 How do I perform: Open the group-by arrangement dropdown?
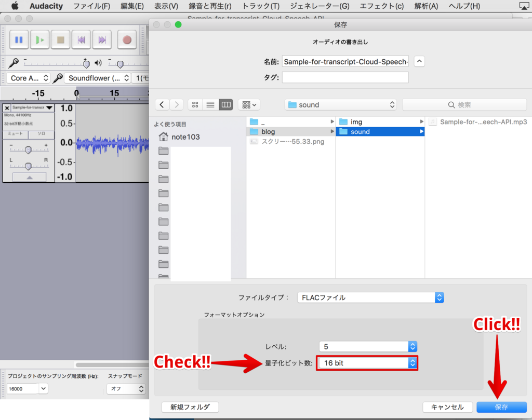point(249,105)
